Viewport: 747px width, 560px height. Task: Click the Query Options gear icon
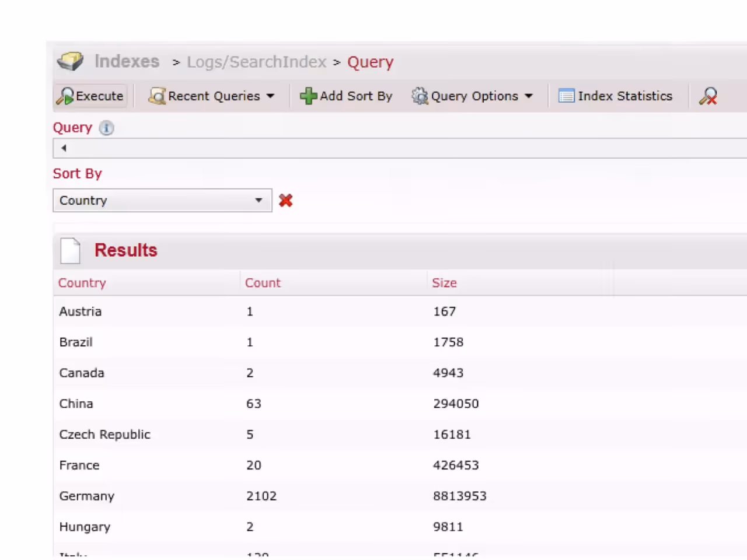[x=420, y=96]
